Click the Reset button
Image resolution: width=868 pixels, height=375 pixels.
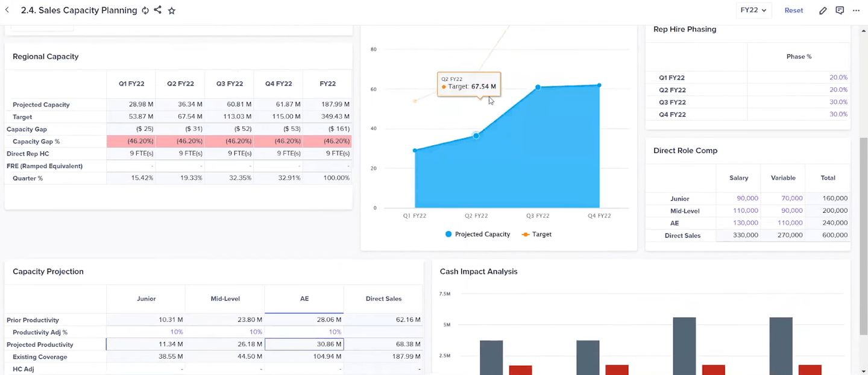[x=793, y=10]
